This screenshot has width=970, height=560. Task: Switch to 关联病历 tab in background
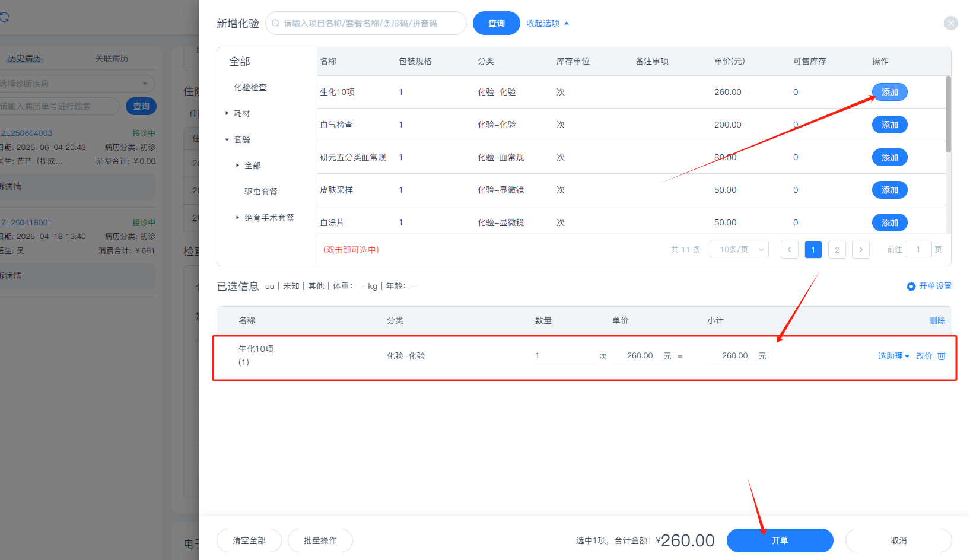[112, 58]
